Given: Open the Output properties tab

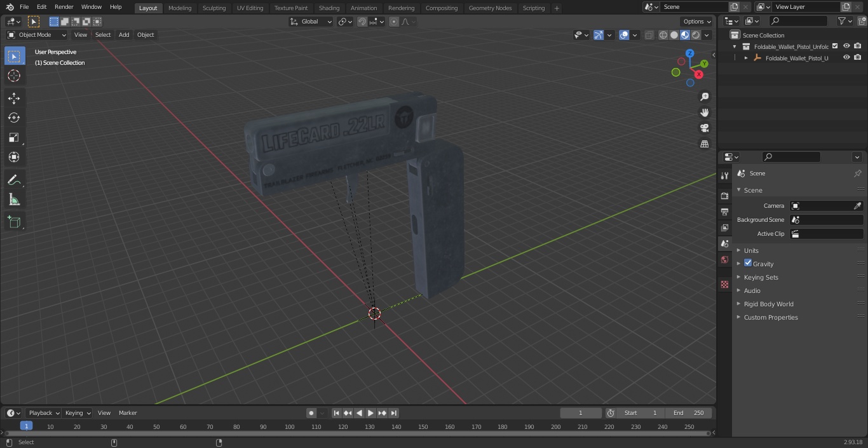Looking at the screenshot, I should [724, 212].
